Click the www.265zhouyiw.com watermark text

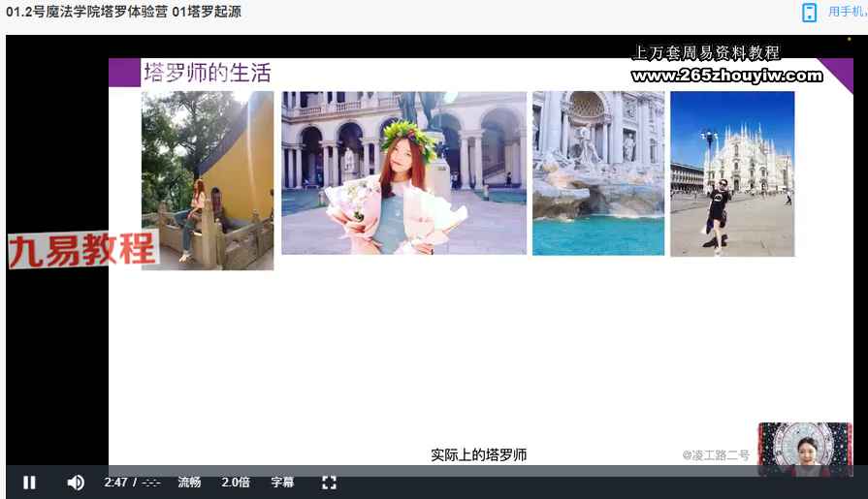pos(725,76)
